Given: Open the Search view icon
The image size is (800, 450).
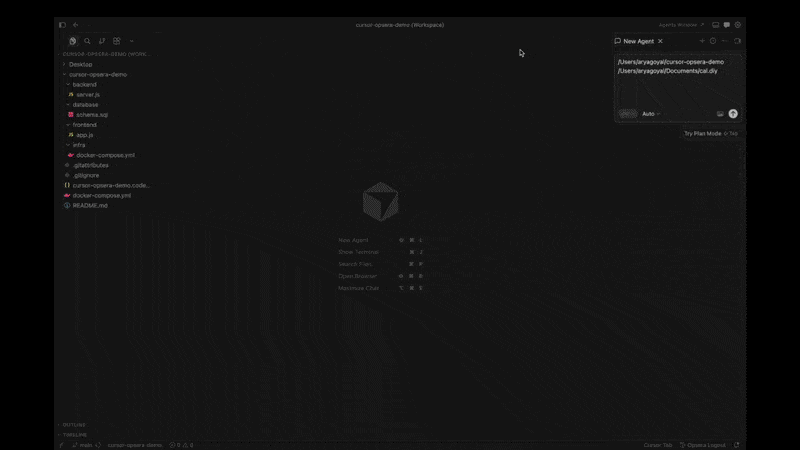Looking at the screenshot, I should [x=87, y=41].
